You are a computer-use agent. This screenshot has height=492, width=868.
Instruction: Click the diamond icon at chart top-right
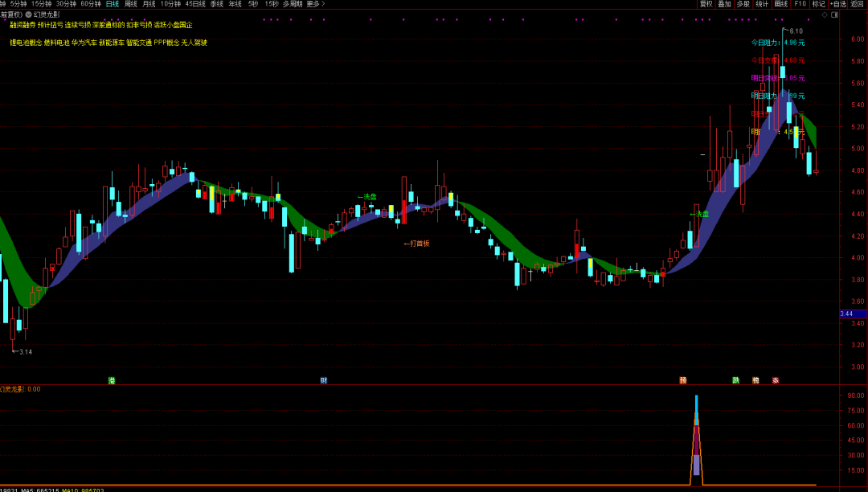pos(825,14)
